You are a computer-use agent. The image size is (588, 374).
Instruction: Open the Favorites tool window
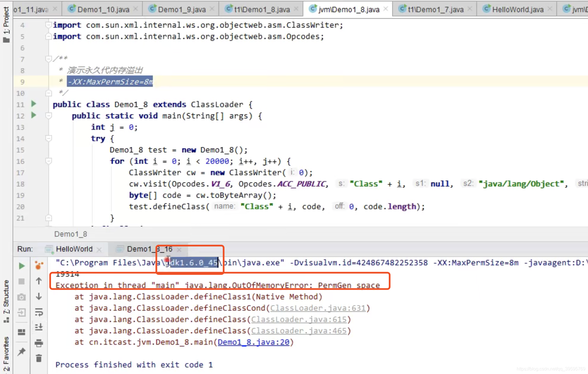point(6,354)
